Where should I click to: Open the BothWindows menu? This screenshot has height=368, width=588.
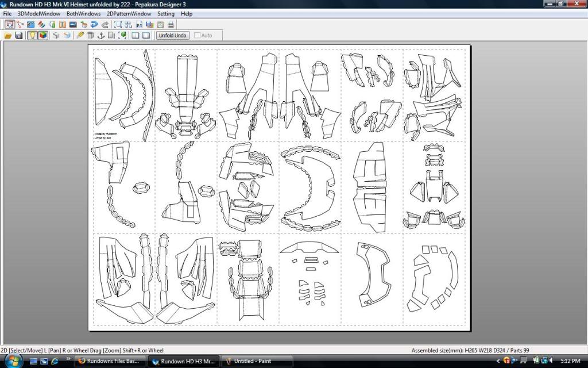click(84, 14)
